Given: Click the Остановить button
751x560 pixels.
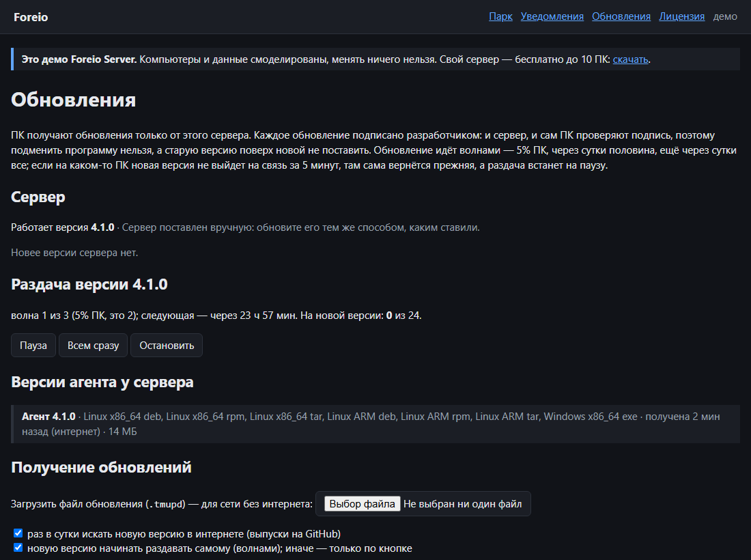Looking at the screenshot, I should [167, 346].
